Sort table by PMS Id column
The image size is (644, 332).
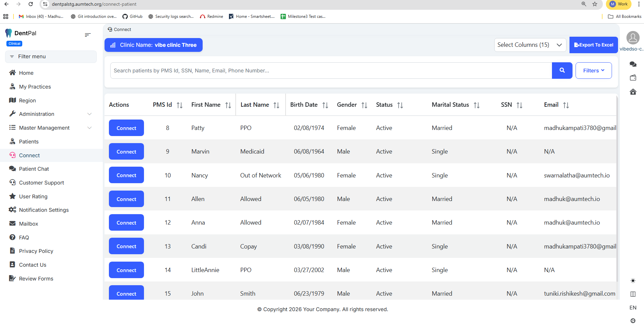[x=179, y=105]
